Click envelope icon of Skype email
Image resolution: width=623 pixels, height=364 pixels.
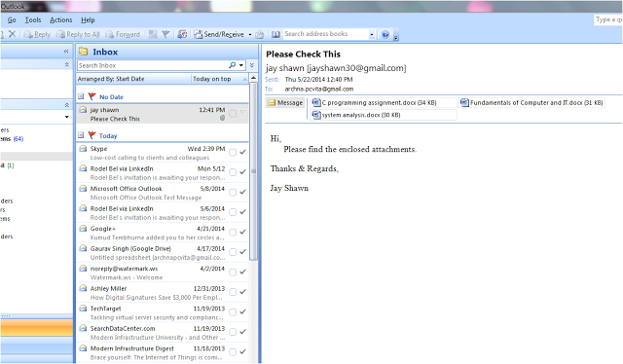83,149
